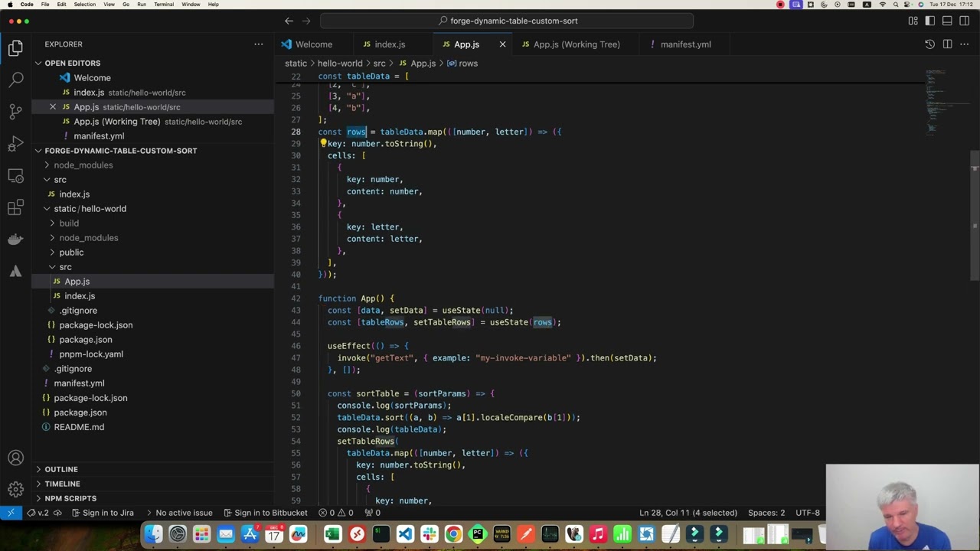980x551 pixels.
Task: Click the forwarded ports status indicator
Action: [x=372, y=513]
